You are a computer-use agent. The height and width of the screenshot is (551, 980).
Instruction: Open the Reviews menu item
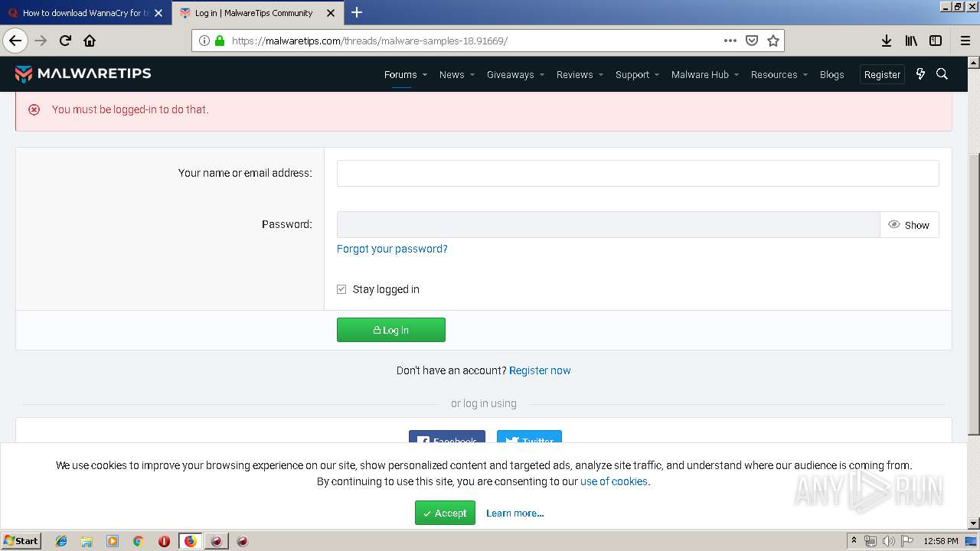574,74
